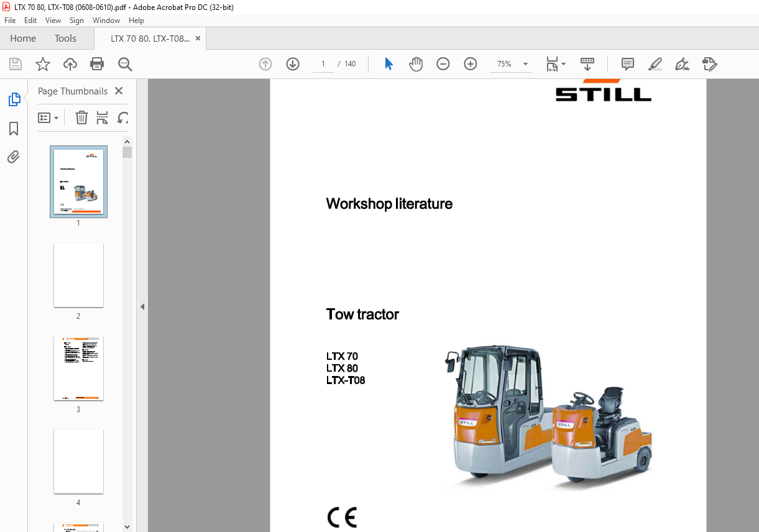Open the Fit page options tool

click(x=552, y=64)
